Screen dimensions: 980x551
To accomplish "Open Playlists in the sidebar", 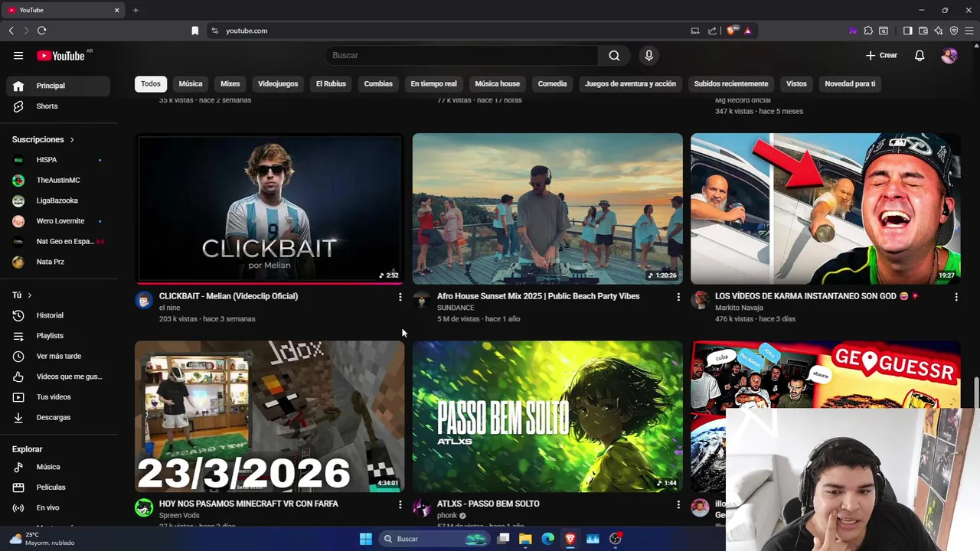I will 58,336.
